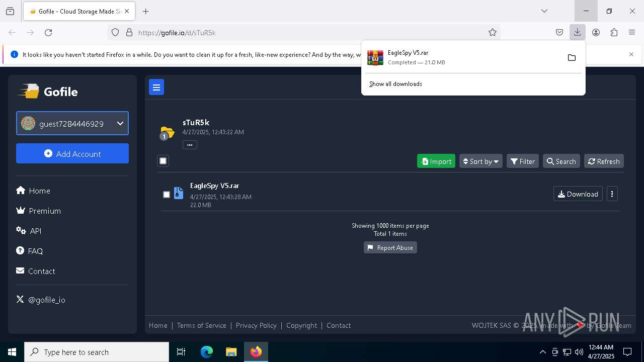Open Copyright footer link

click(x=302, y=325)
